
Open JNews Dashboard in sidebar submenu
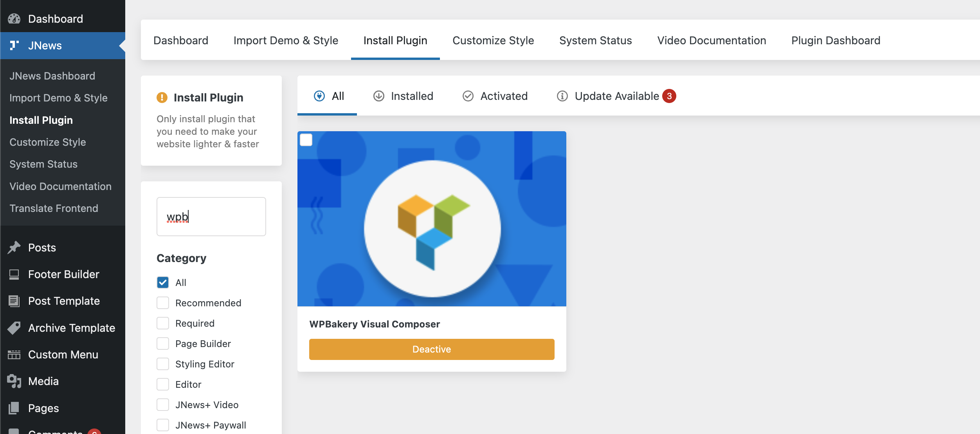(x=52, y=76)
